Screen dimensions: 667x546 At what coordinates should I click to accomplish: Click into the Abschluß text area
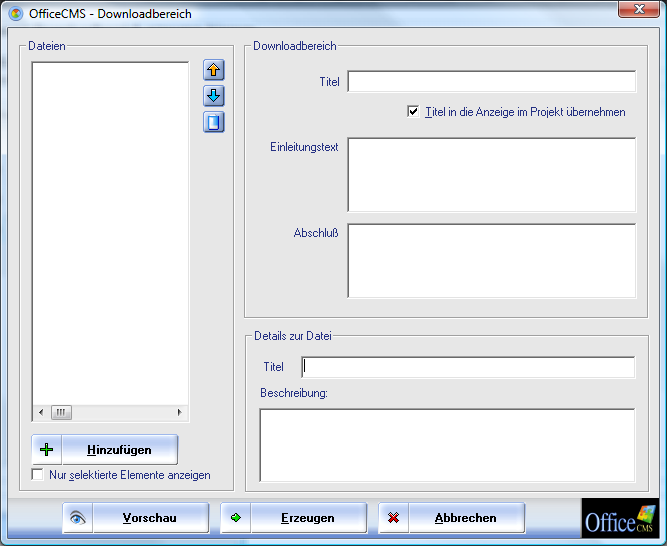pyautogui.click(x=492, y=261)
